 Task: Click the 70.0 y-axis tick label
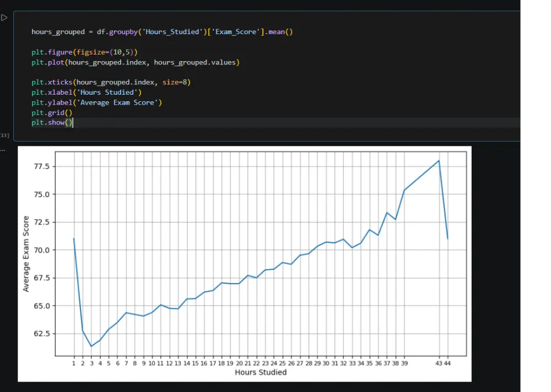[41, 250]
